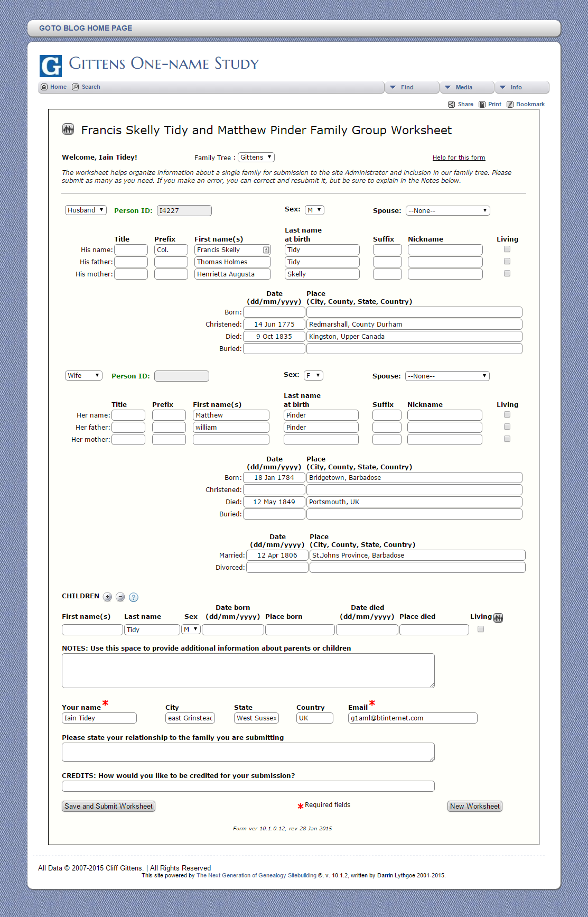The image size is (588, 917).
Task: Click the Print icon
Action: click(x=482, y=105)
